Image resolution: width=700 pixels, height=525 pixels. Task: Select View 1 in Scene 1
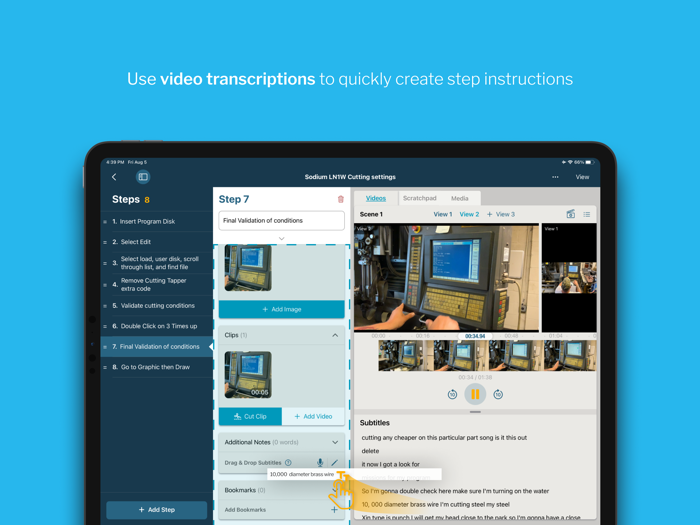(442, 214)
